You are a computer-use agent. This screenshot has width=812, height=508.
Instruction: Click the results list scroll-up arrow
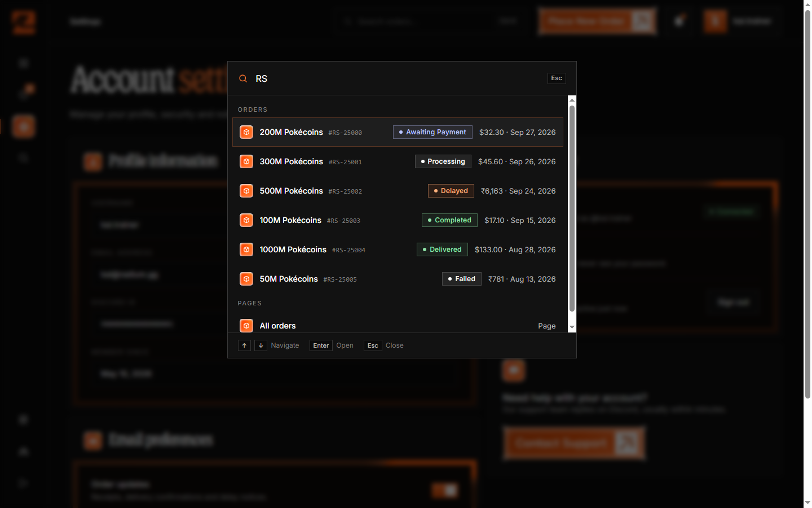click(x=572, y=100)
